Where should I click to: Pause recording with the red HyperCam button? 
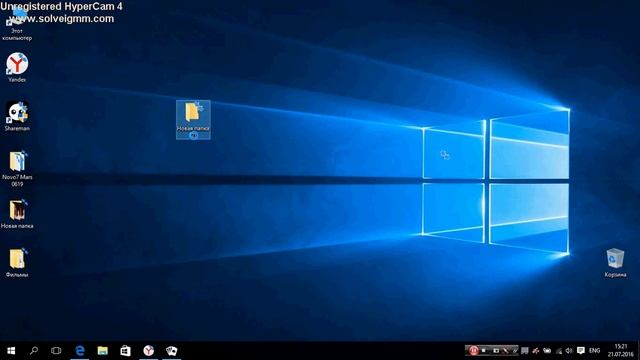(x=473, y=350)
